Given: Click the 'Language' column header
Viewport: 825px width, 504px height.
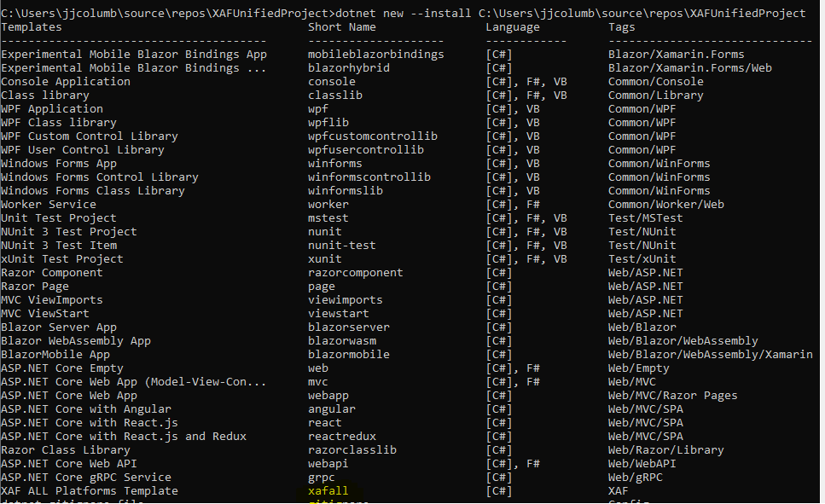Looking at the screenshot, I should [x=513, y=26].
